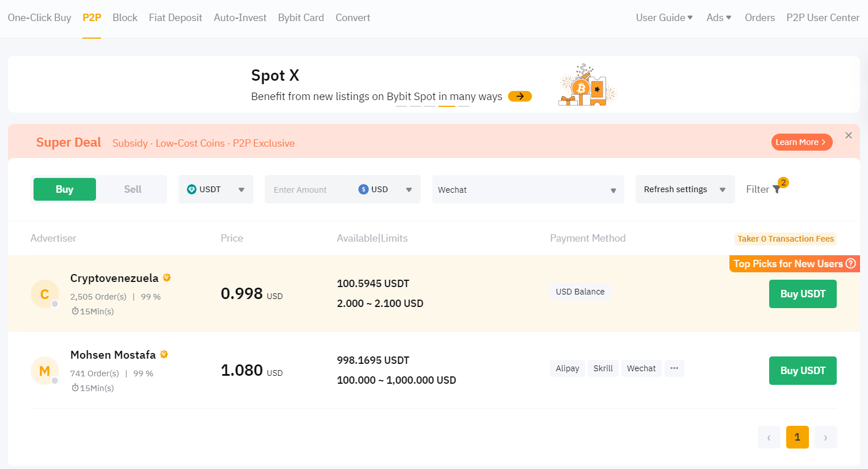
Task: Open P2P User Center
Action: 823,18
